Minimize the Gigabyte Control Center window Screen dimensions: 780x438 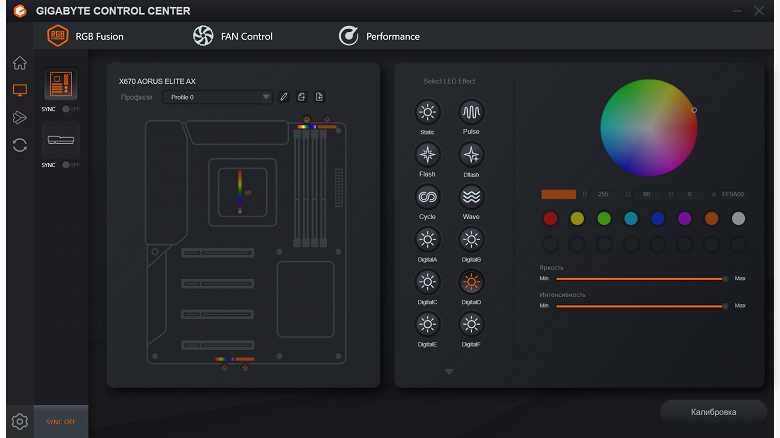coord(737,10)
